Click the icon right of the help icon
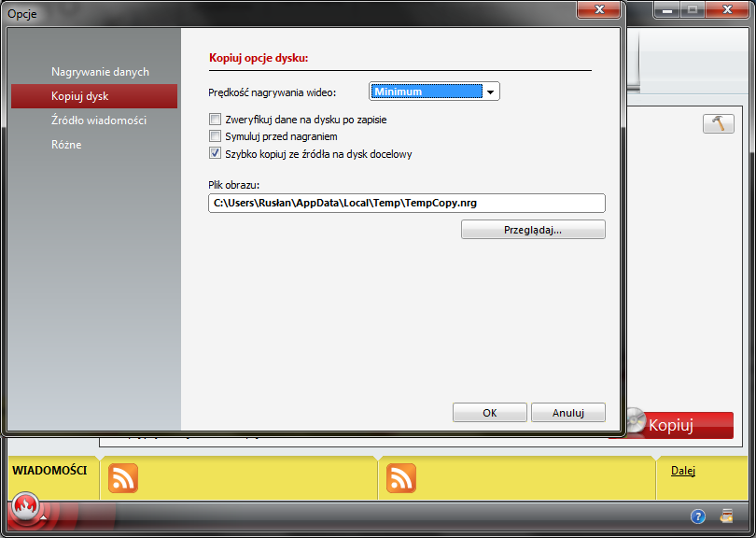756x538 pixels. [726, 517]
